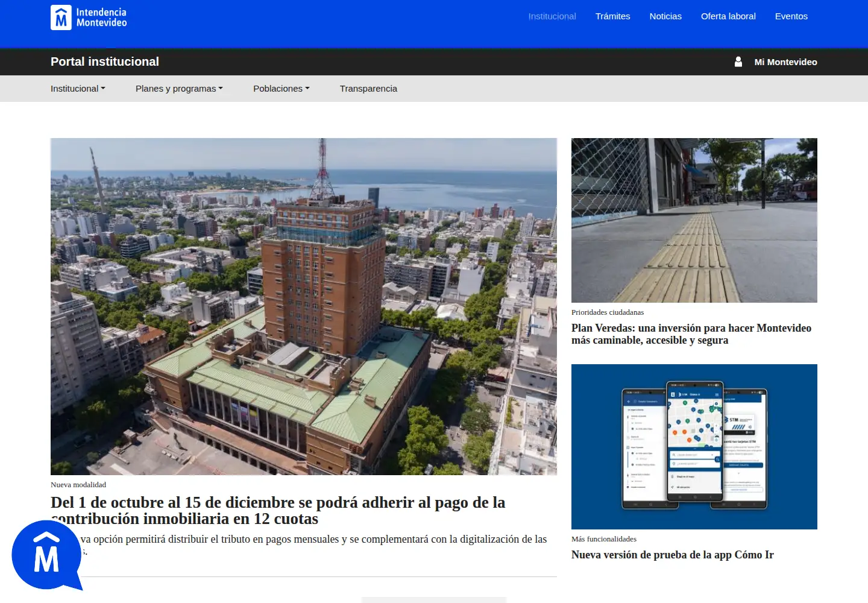Open the Poblaciones dropdown menu
868x603 pixels.
[x=281, y=89]
